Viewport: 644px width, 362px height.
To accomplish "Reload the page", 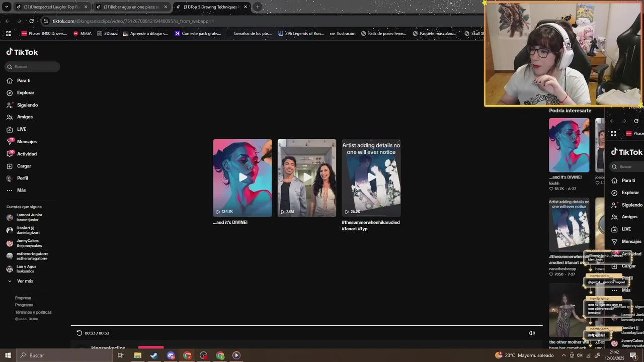I will point(31,21).
